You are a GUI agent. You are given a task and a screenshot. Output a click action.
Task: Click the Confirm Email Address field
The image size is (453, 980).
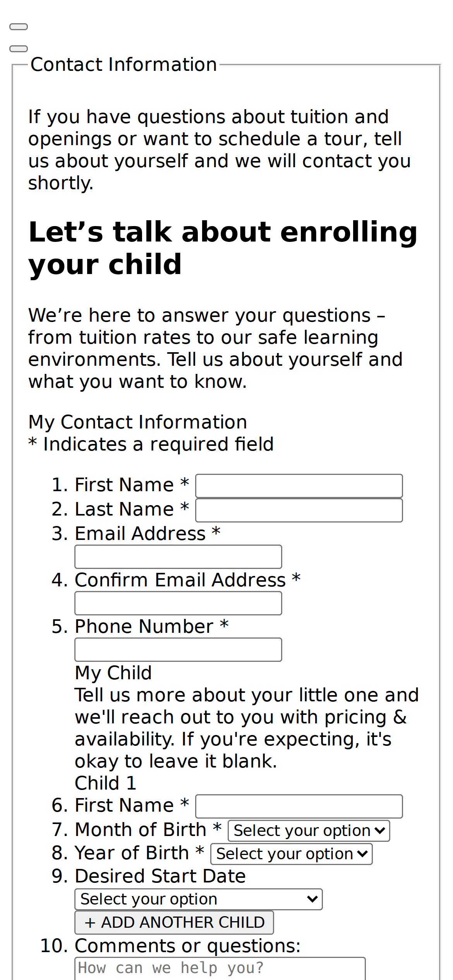click(178, 603)
